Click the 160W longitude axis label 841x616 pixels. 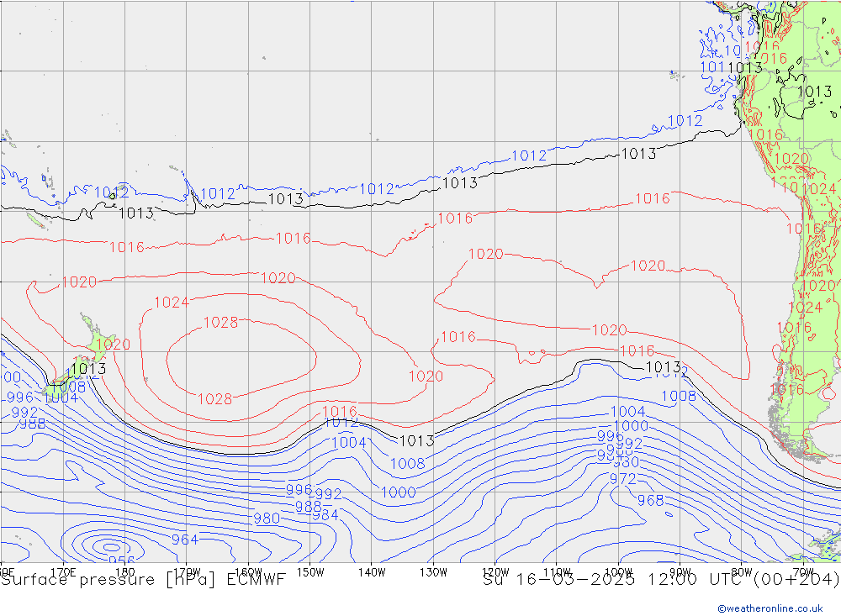pos(248,572)
